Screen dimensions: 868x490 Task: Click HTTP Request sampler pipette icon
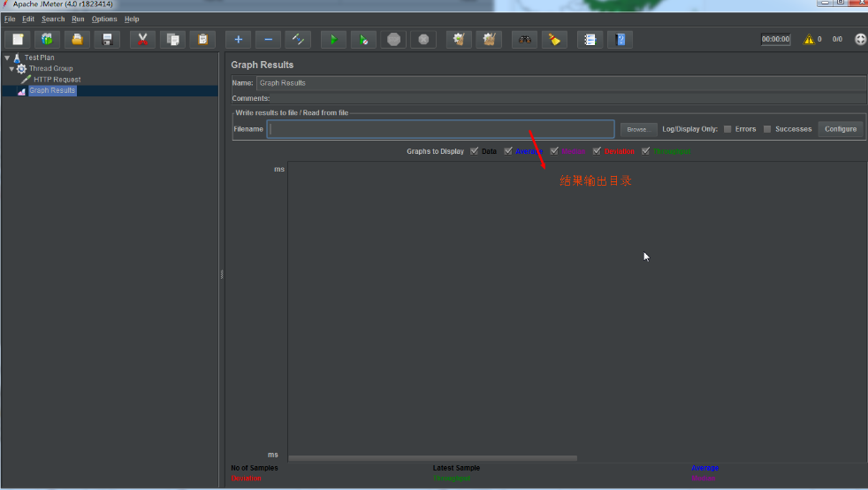[26, 80]
